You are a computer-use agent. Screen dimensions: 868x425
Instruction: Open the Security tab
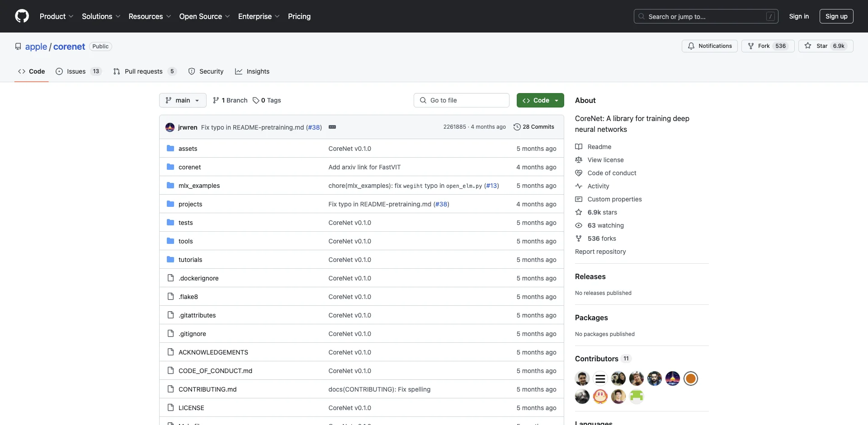(x=206, y=71)
